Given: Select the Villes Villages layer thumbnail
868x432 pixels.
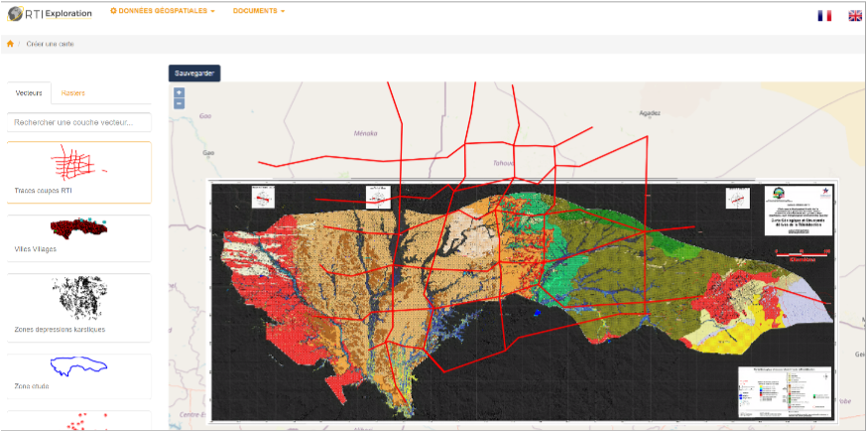Looking at the screenshot, I should 78,228.
